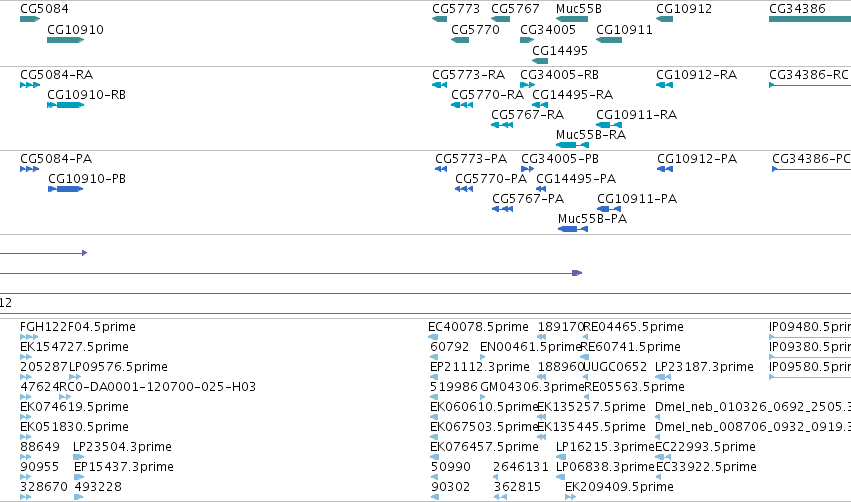Click the CG10912-PA protein label
The width and height of the screenshot is (851, 502).
[x=697, y=158]
